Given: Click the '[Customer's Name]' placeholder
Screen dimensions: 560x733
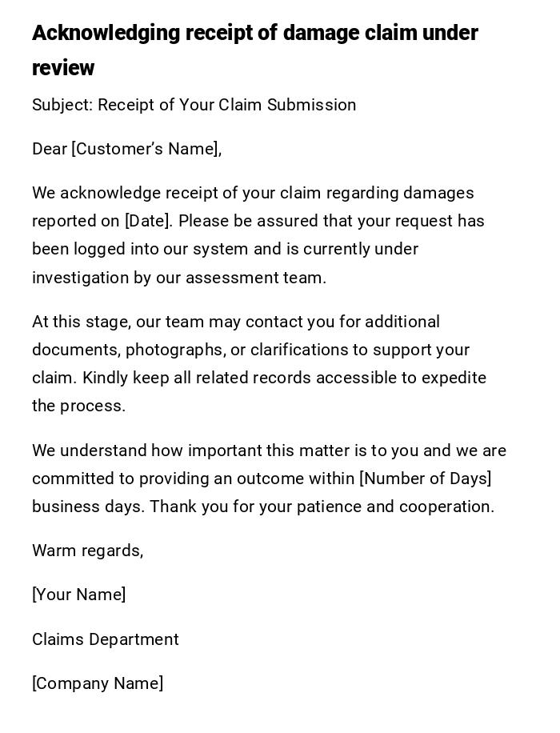Looking at the screenshot, I should 146,149.
